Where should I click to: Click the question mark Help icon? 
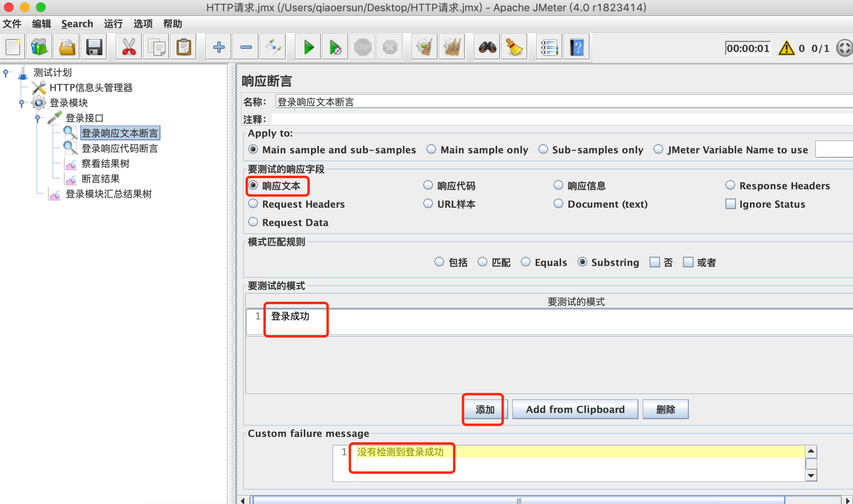pyautogui.click(x=577, y=48)
